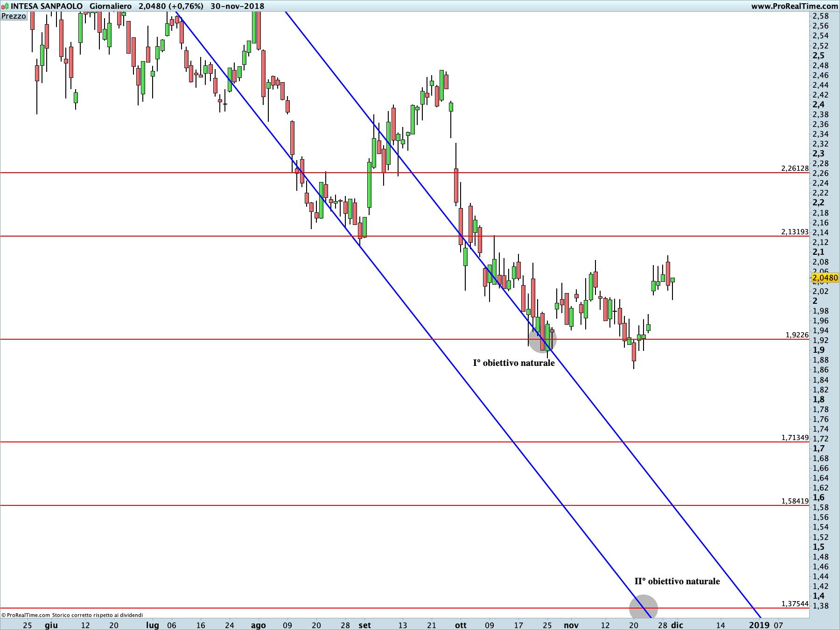Click the 1,6 price scale value
The height and width of the screenshot is (630, 840).
[819, 497]
